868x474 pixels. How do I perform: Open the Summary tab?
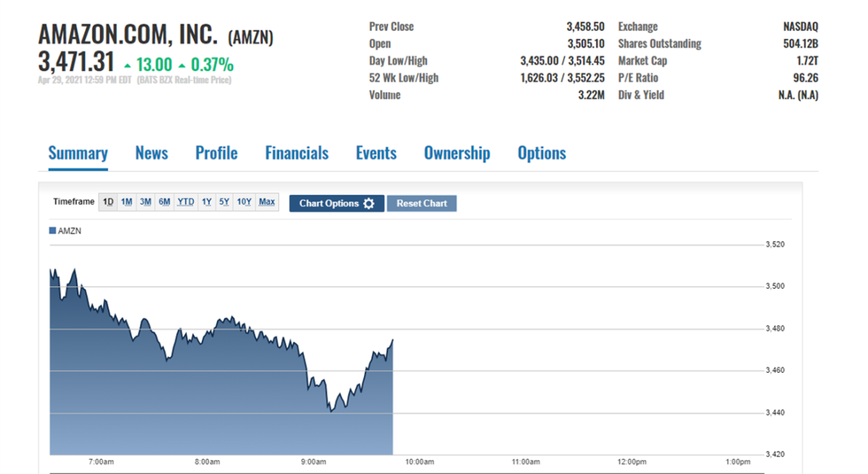click(78, 153)
